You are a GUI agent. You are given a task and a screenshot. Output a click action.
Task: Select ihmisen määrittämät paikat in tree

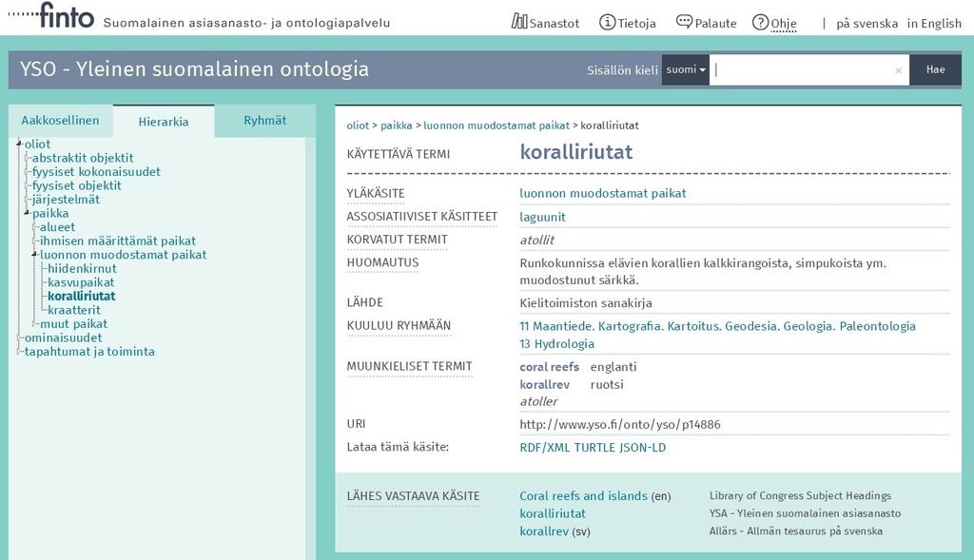[118, 241]
